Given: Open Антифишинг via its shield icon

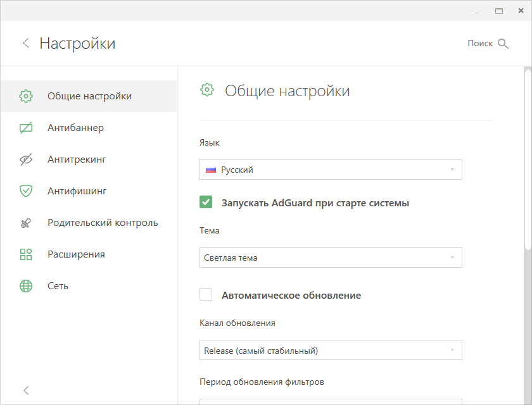Looking at the screenshot, I should pos(26,190).
